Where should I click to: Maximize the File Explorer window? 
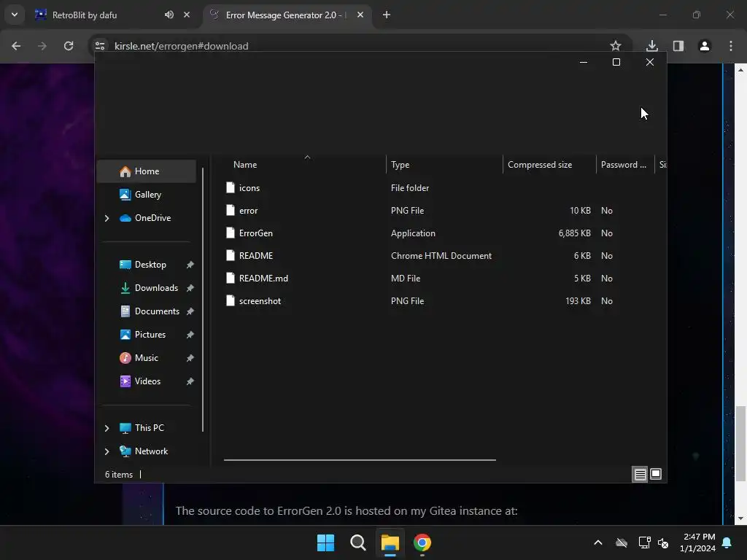616,63
